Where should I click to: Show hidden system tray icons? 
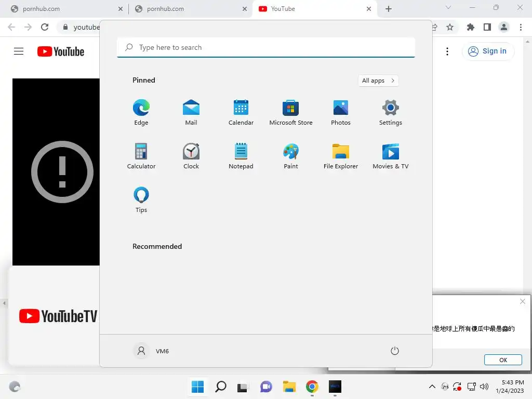point(432,387)
